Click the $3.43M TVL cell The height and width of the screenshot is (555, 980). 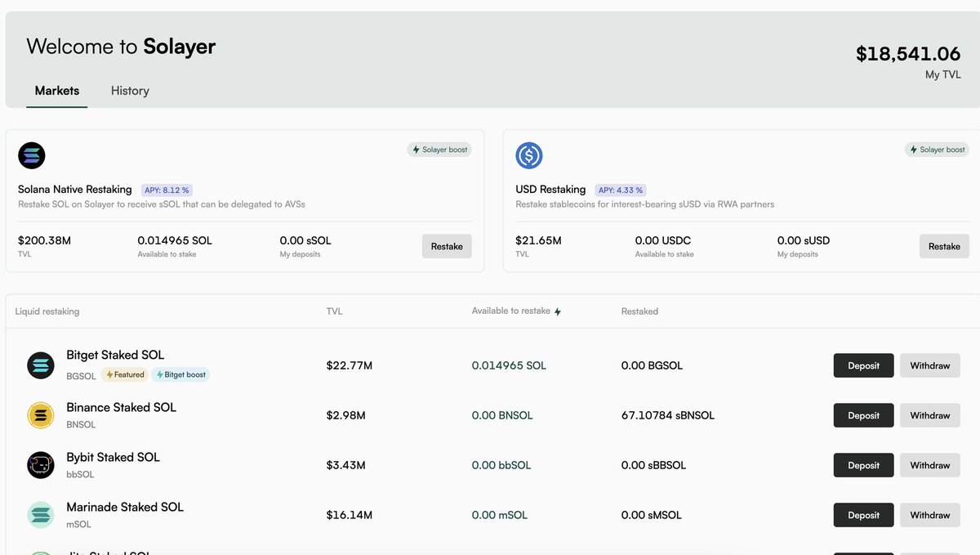(345, 465)
